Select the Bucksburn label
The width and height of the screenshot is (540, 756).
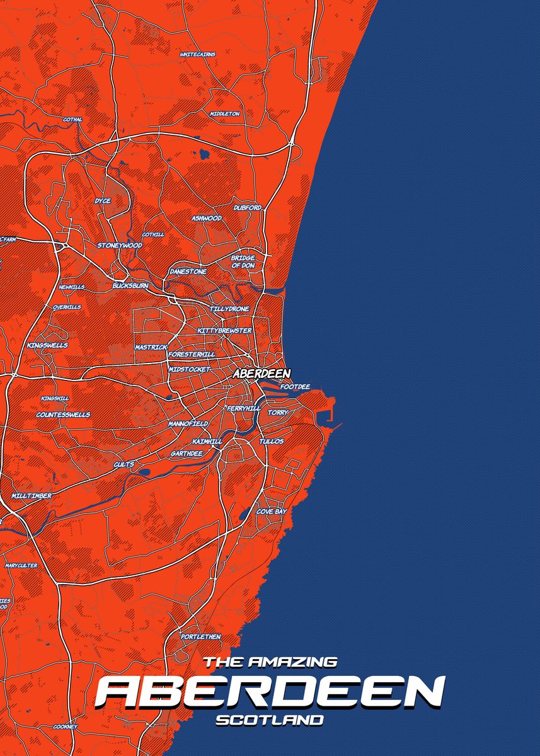130,286
